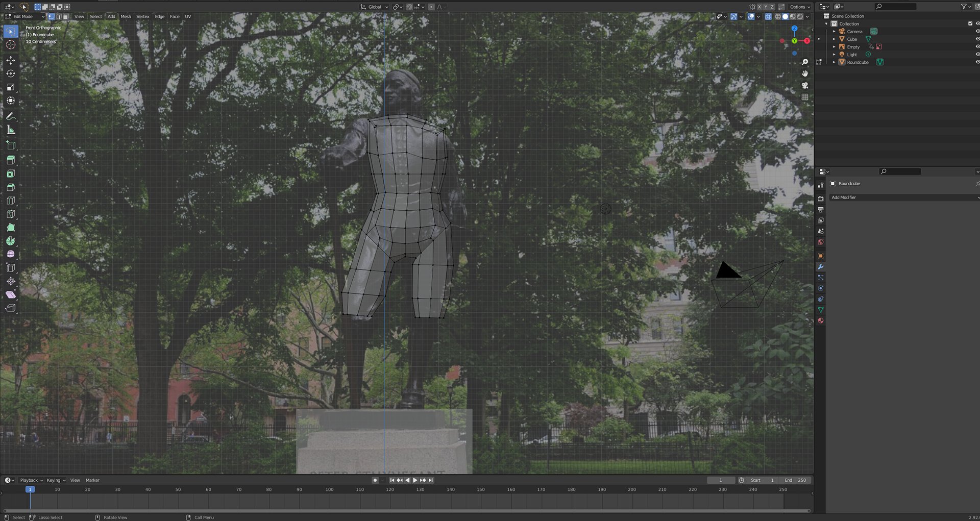Screen dimensions: 980x521
Task: Activate the Move tool
Action: 11,60
